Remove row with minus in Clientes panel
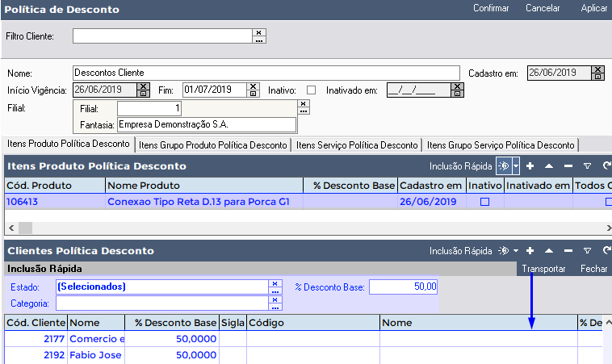 (568, 251)
